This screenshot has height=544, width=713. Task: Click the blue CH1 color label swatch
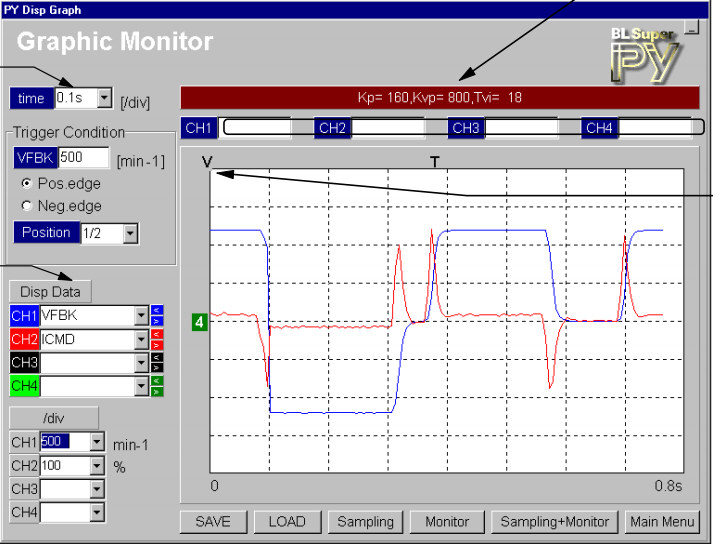point(24,315)
